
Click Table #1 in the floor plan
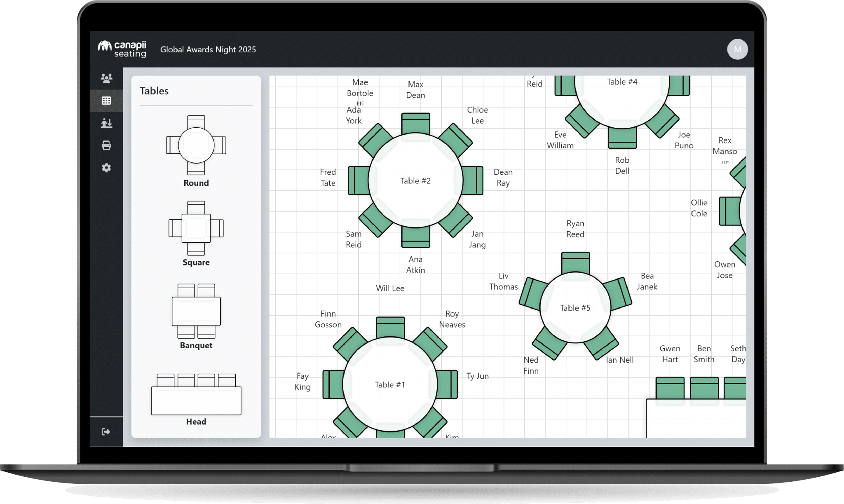[x=390, y=384]
